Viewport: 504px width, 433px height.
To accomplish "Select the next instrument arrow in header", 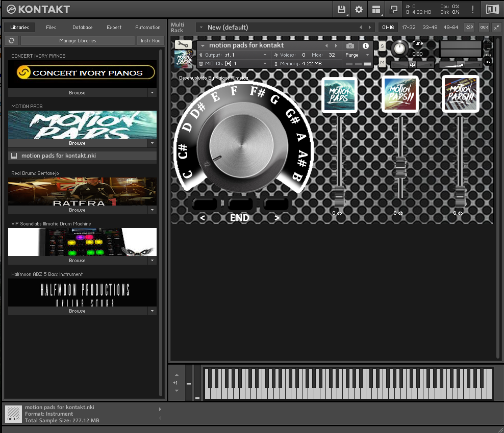I will click(336, 46).
